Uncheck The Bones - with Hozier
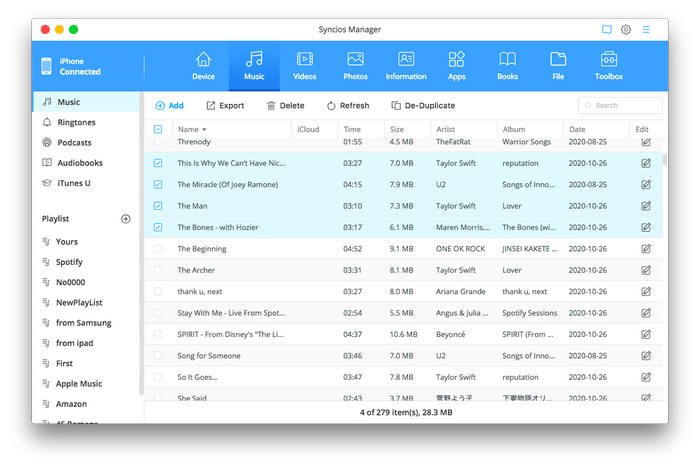700x469 pixels. [158, 227]
